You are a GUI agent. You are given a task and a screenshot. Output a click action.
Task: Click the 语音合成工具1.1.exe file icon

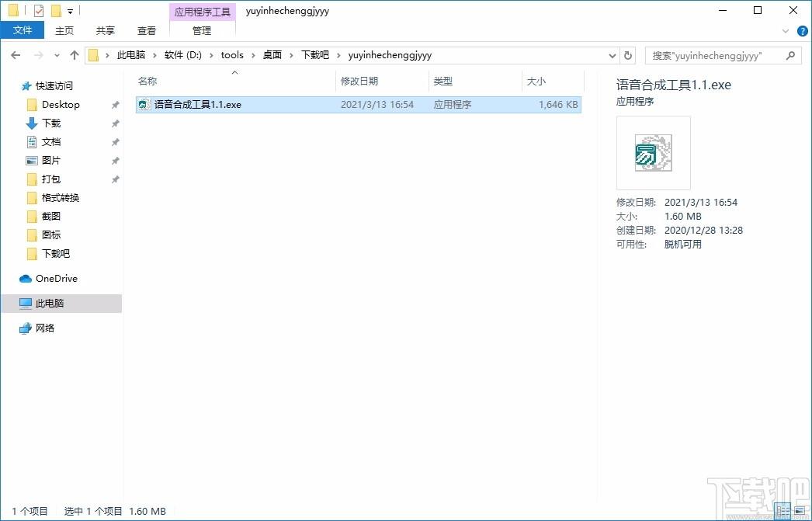tap(144, 105)
